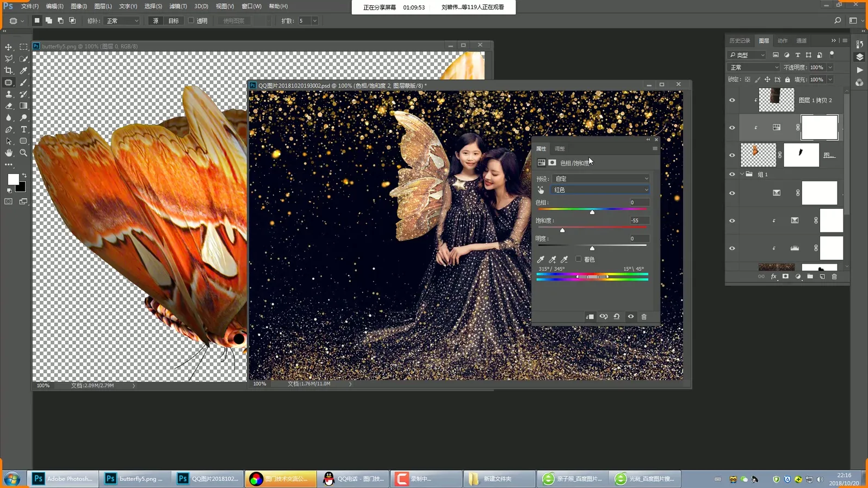Hide the 图层 1 拷贝 2 layer

(x=732, y=100)
